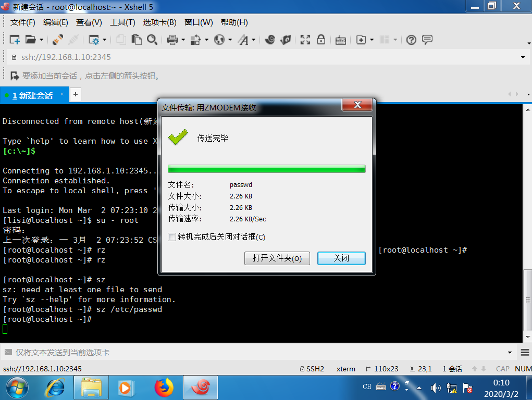Open Windows Explorer folder on taskbar
The image size is (532, 400).
[x=91, y=387]
